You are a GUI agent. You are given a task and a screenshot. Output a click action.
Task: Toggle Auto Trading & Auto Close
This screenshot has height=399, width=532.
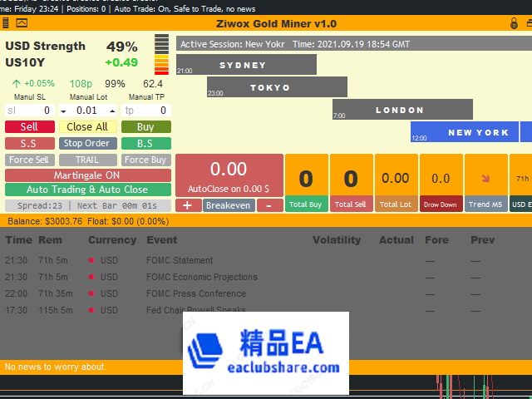coord(88,190)
